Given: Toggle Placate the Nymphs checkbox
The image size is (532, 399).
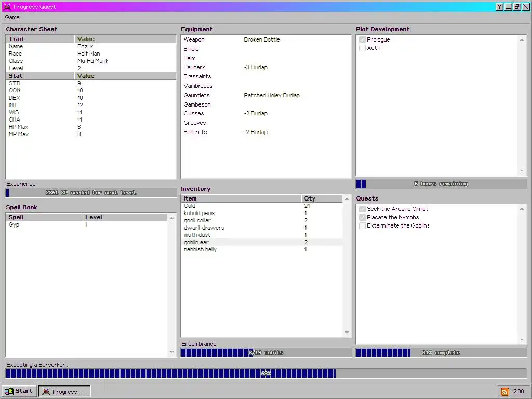Looking at the screenshot, I should point(362,218).
